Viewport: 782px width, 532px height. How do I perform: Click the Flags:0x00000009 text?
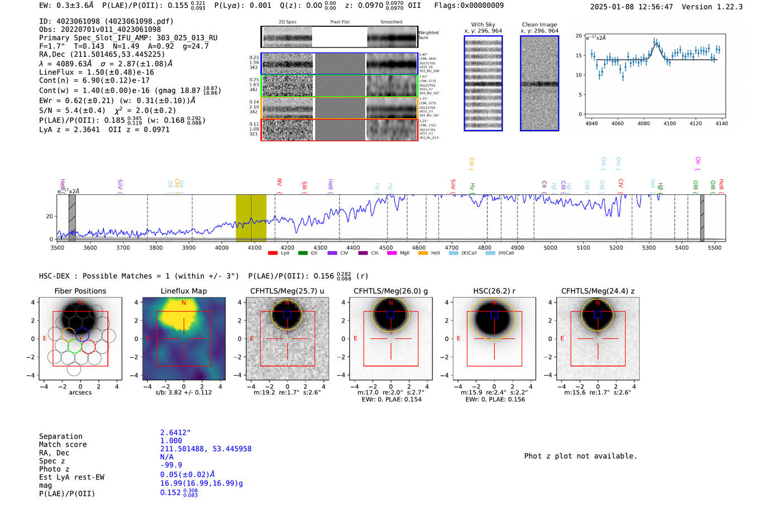click(469, 6)
